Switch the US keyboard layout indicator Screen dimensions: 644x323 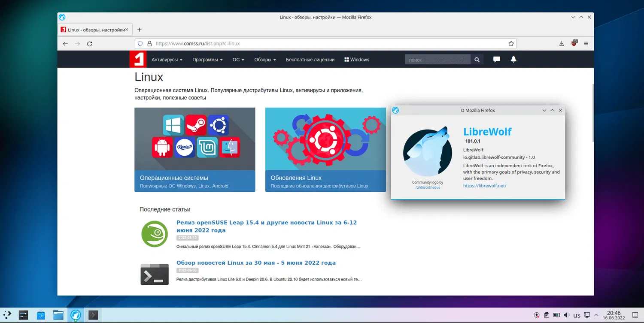coord(577,315)
